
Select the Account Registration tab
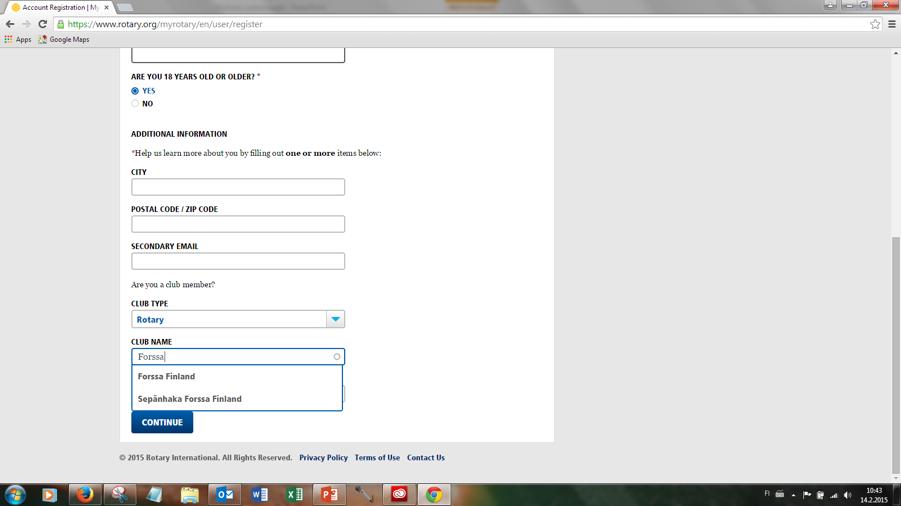60,7
